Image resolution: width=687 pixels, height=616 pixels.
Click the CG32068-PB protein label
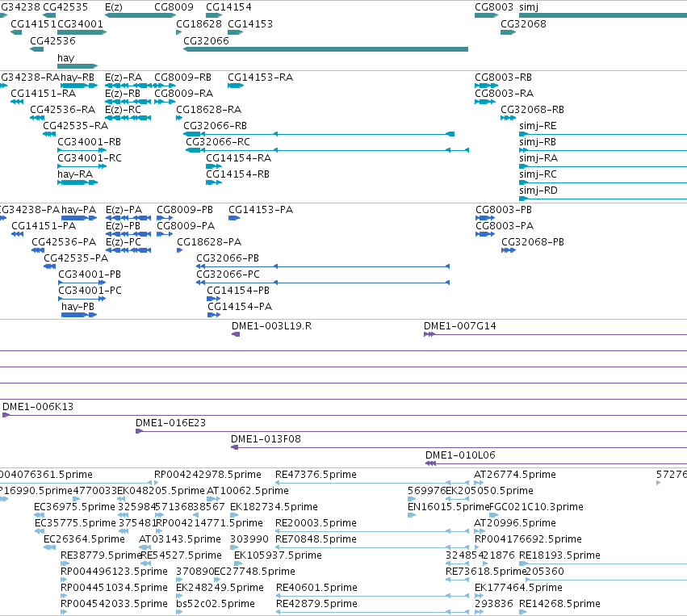tap(533, 242)
